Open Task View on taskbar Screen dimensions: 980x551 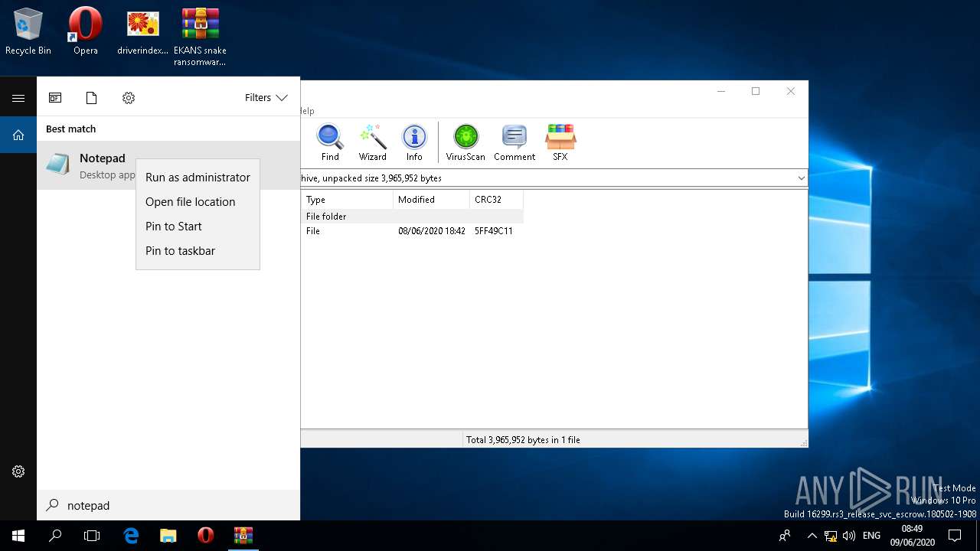(92, 536)
